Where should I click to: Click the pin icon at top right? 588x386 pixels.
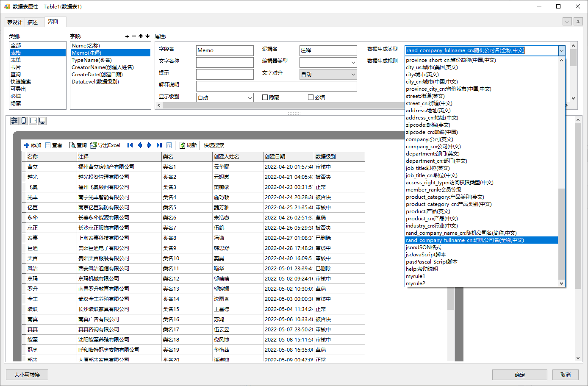[x=578, y=22]
